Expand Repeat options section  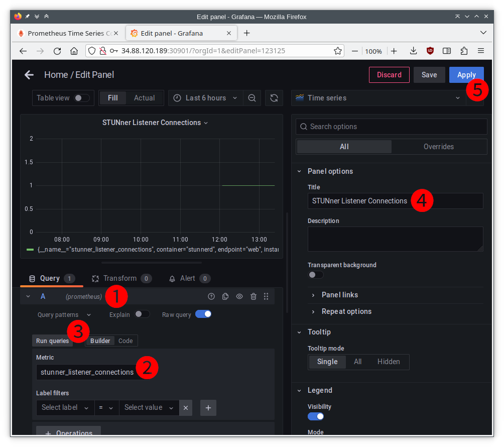[346, 311]
